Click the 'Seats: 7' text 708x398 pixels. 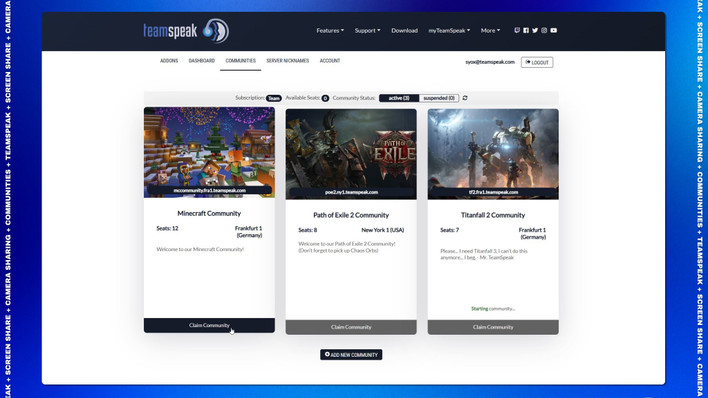point(450,230)
